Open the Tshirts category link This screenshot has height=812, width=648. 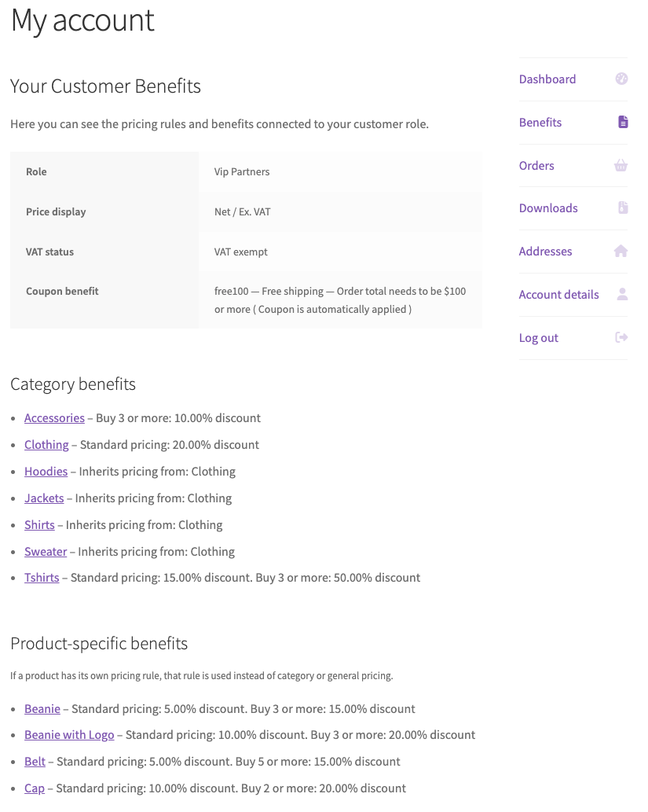point(42,577)
